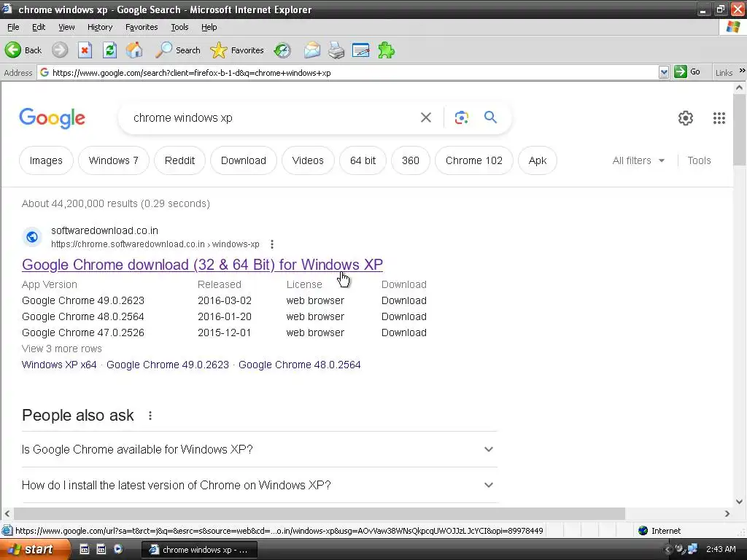Click the Tools search option
The height and width of the screenshot is (560, 747).
(699, 160)
